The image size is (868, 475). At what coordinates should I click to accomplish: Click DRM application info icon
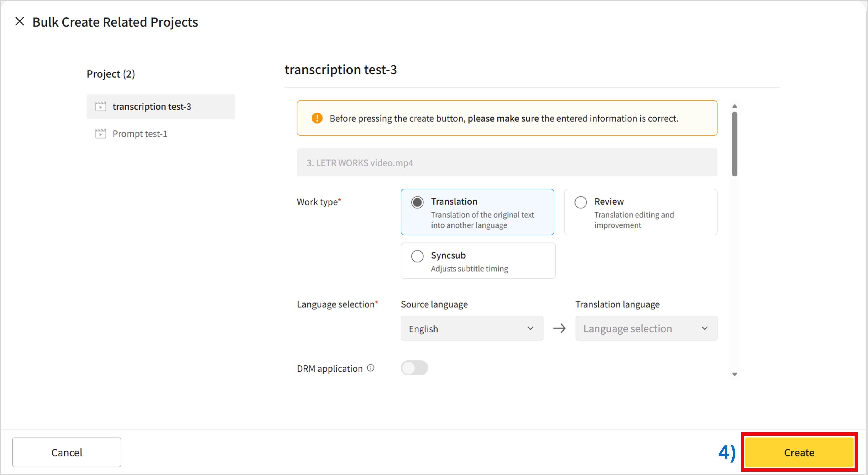tap(371, 368)
